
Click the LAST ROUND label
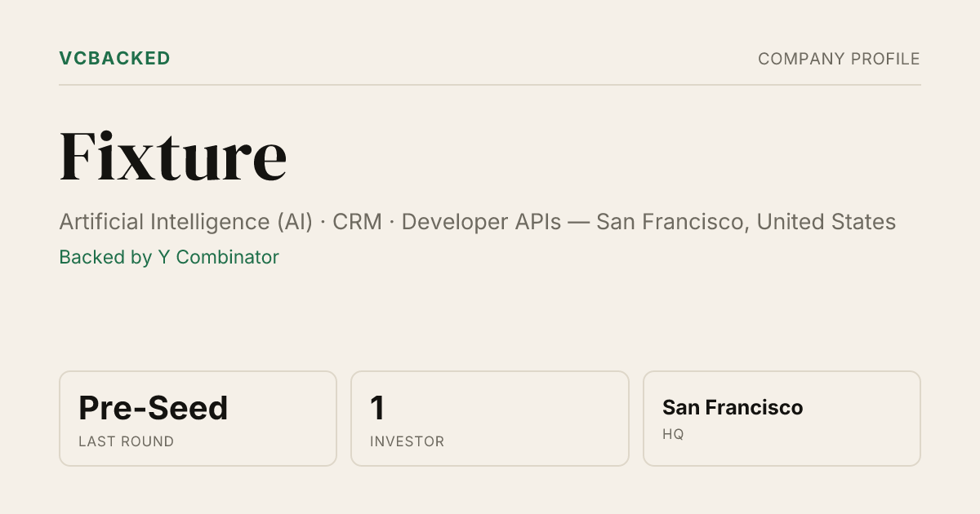pyautogui.click(x=126, y=441)
